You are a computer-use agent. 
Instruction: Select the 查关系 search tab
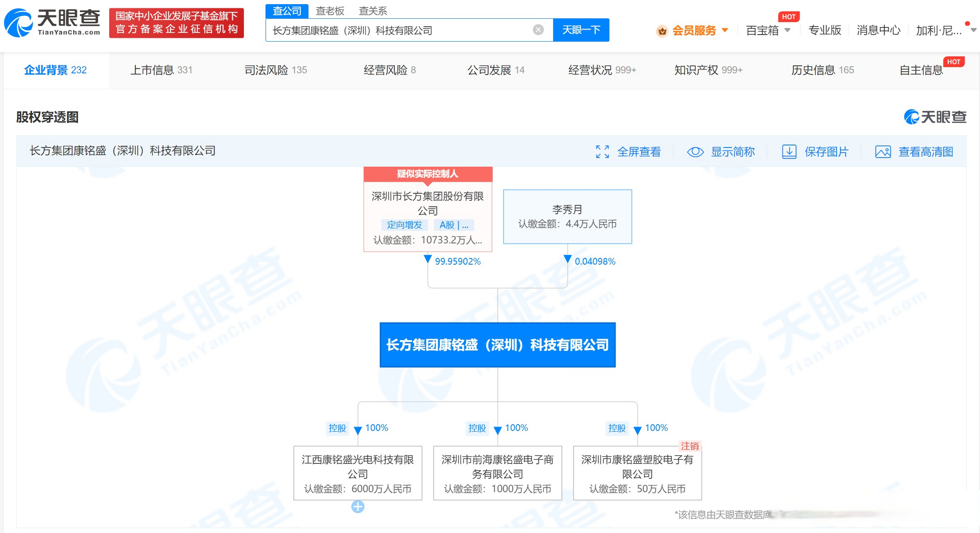pyautogui.click(x=373, y=11)
